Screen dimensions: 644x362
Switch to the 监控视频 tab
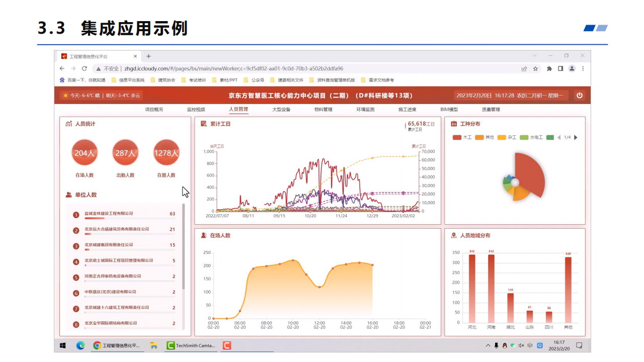[196, 109]
